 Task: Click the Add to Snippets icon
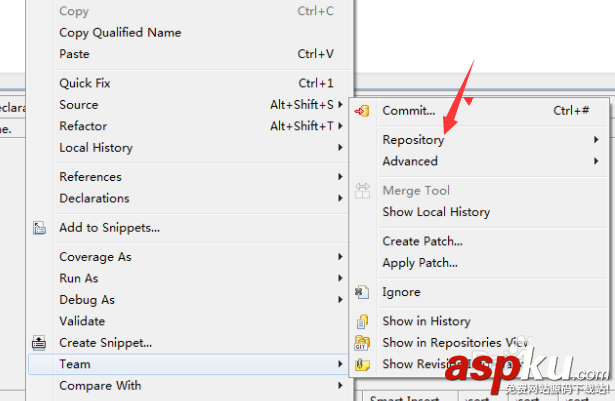[39, 228]
